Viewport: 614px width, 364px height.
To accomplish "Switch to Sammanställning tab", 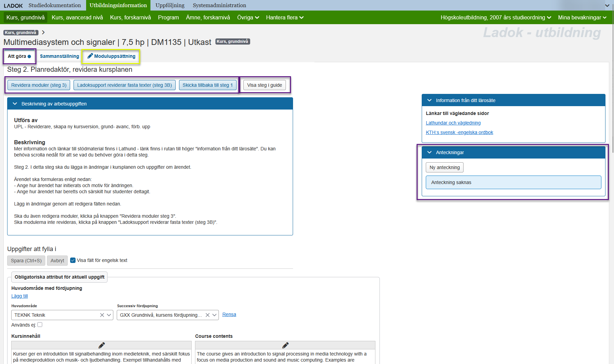I will click(x=60, y=56).
